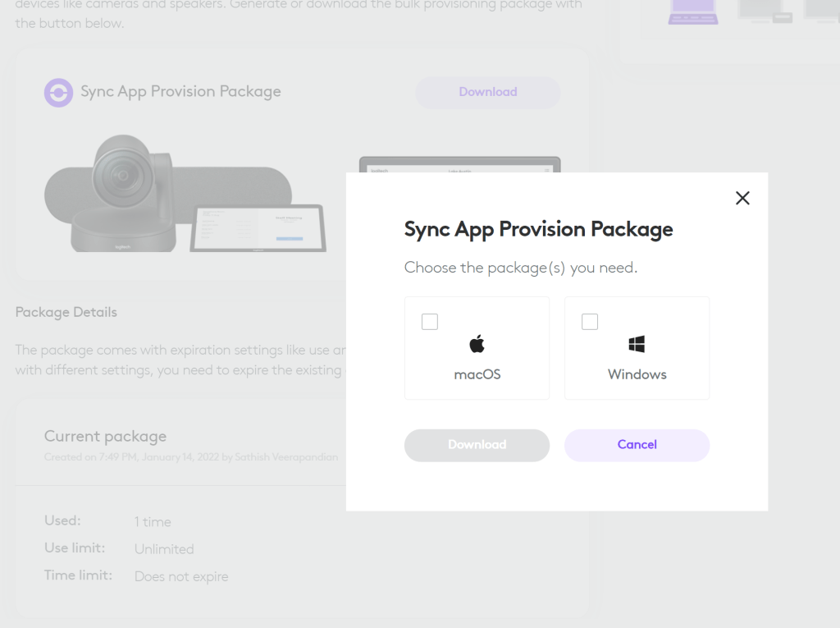Click the purple laptop illustration

click(692, 11)
